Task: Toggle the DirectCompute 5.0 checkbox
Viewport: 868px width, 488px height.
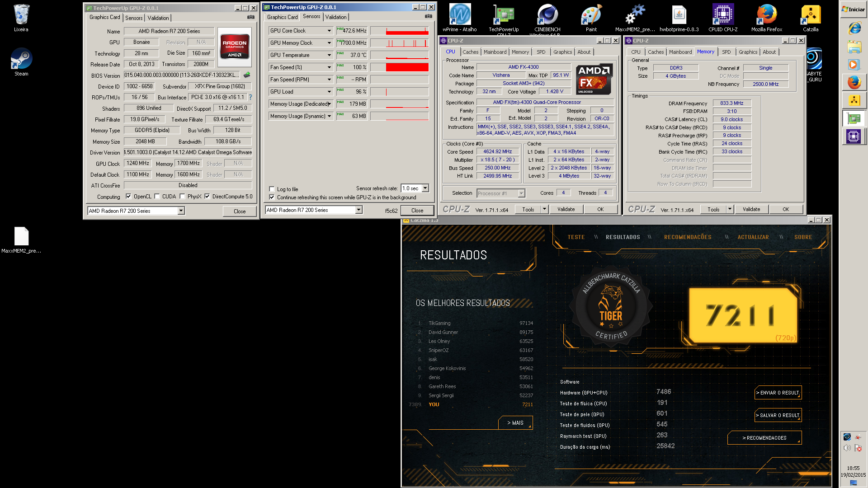Action: [207, 197]
